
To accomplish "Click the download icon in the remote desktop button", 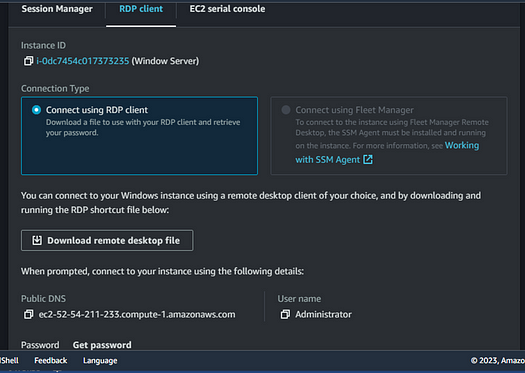I will click(37, 240).
